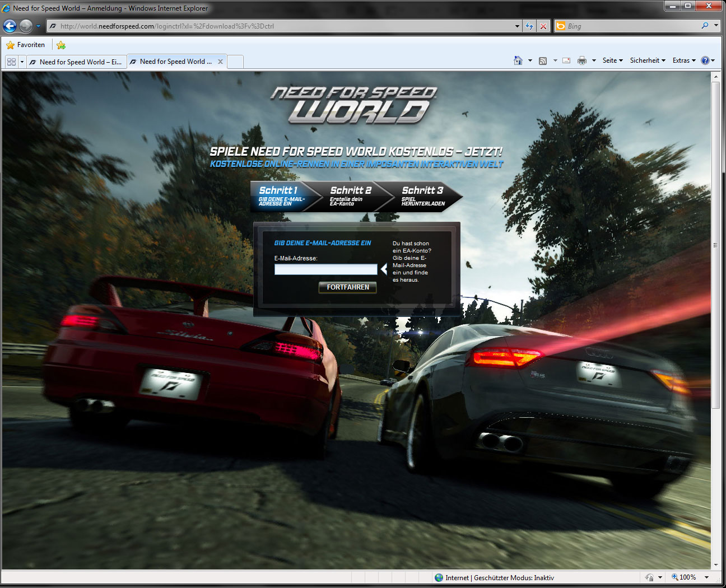Select the Schritt 2 step tab

[x=353, y=197]
